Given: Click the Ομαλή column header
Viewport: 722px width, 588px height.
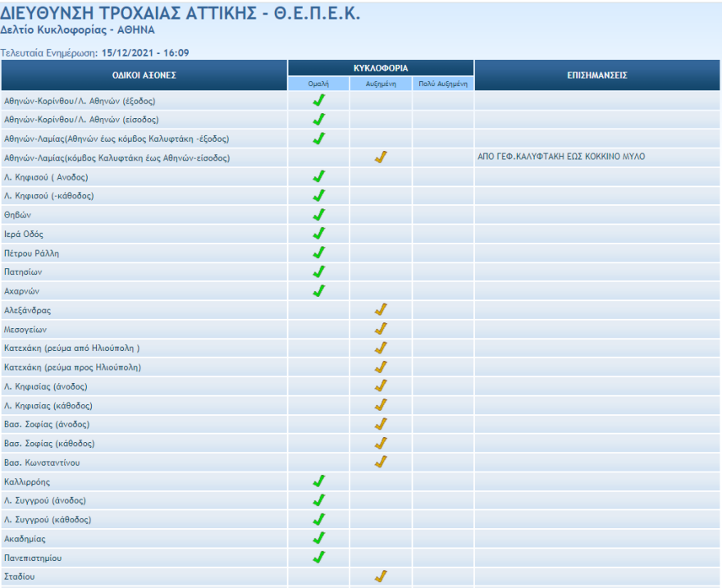Looking at the screenshot, I should tap(319, 84).
